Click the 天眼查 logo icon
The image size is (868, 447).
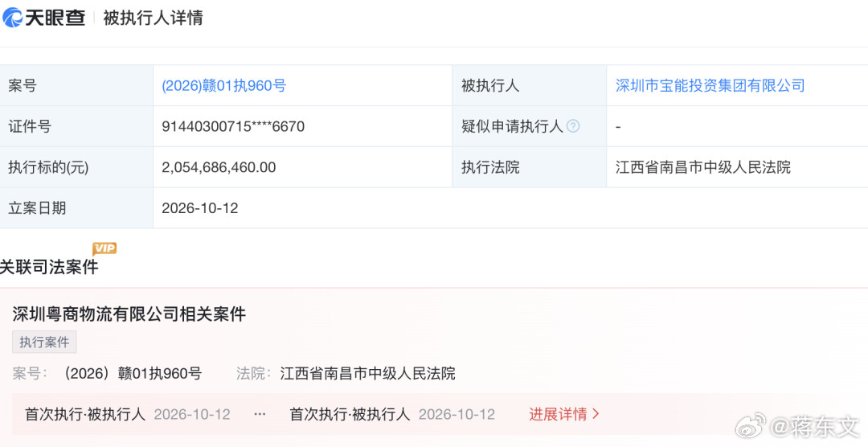click(x=12, y=18)
